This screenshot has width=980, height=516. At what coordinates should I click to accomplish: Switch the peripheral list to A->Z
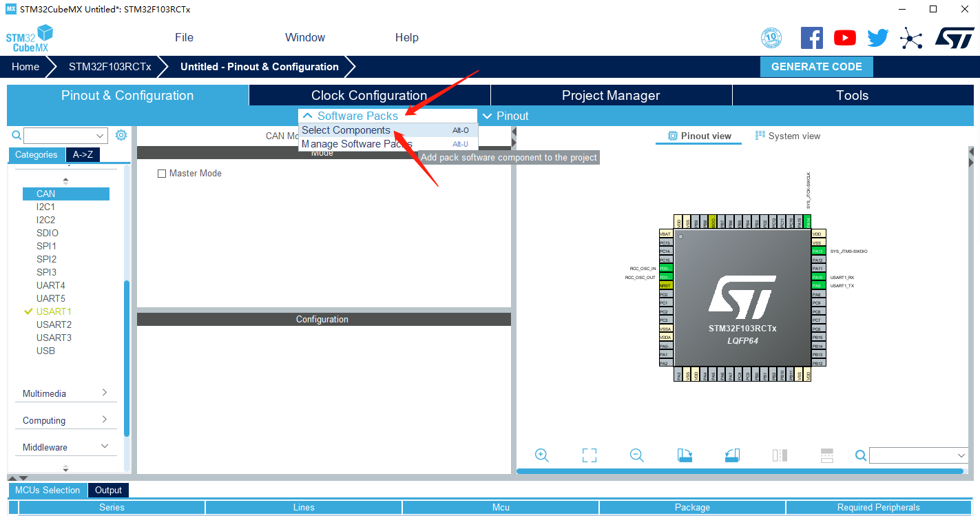click(x=83, y=154)
